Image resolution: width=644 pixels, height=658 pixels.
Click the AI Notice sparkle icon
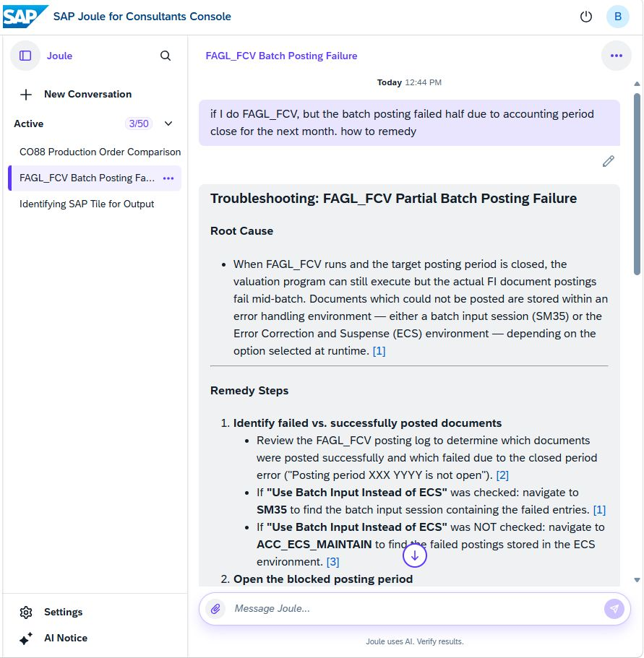(x=26, y=638)
